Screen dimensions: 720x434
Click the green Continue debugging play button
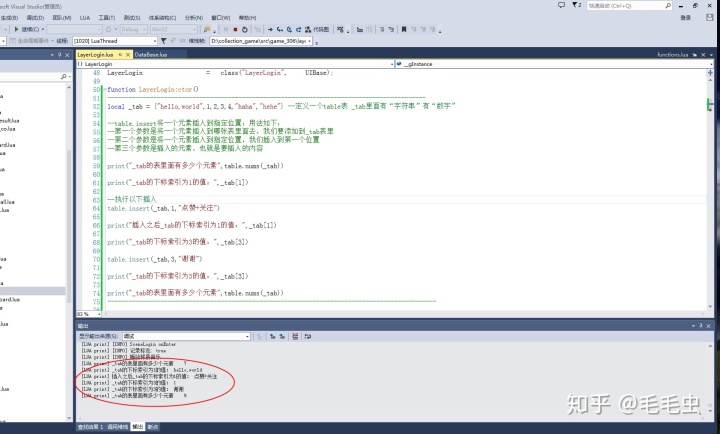coord(17,29)
